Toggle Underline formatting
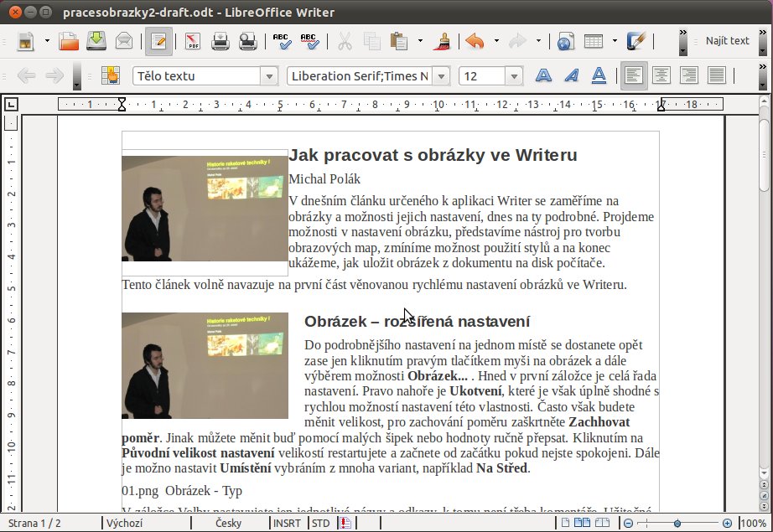The width and height of the screenshot is (773, 532). point(599,76)
